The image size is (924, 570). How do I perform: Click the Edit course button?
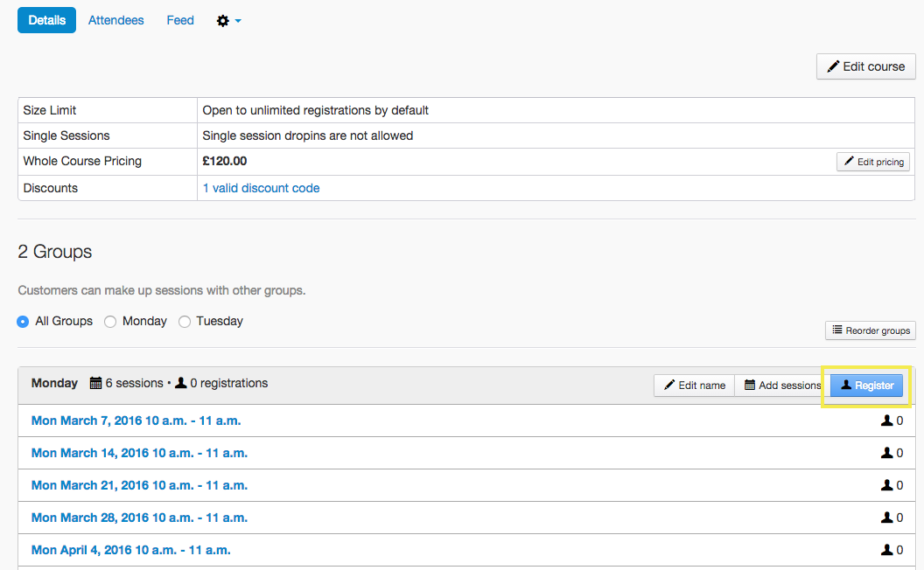coord(865,66)
